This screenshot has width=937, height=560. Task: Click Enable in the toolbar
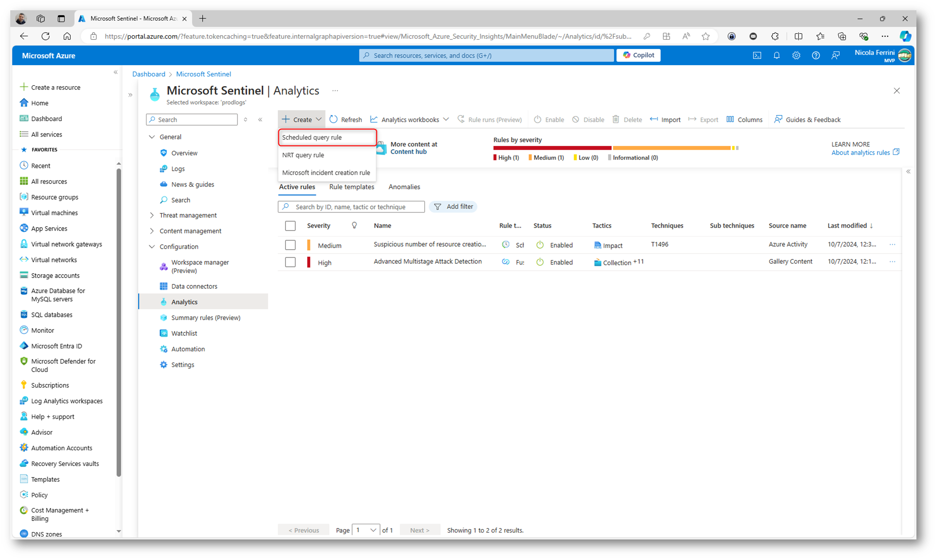click(549, 119)
